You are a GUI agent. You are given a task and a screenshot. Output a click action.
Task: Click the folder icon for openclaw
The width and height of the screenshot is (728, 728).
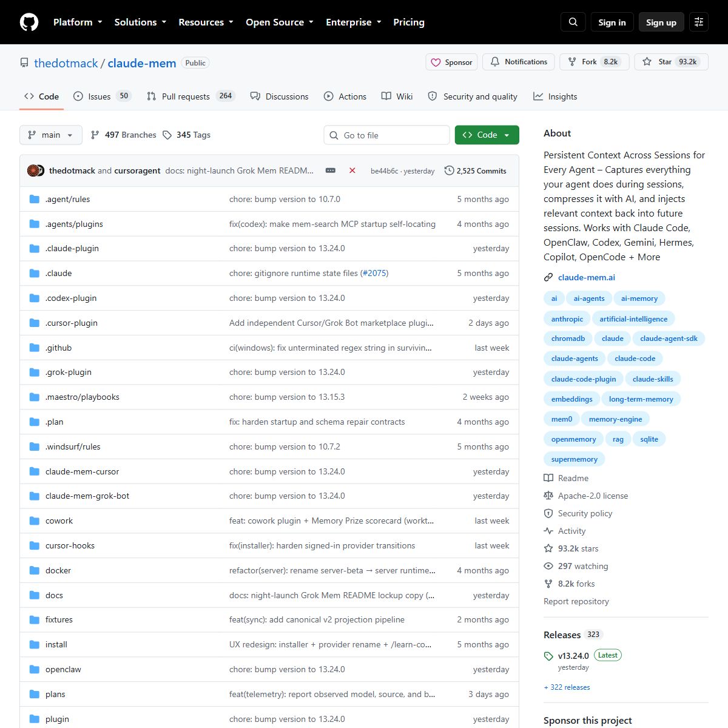coord(35,669)
